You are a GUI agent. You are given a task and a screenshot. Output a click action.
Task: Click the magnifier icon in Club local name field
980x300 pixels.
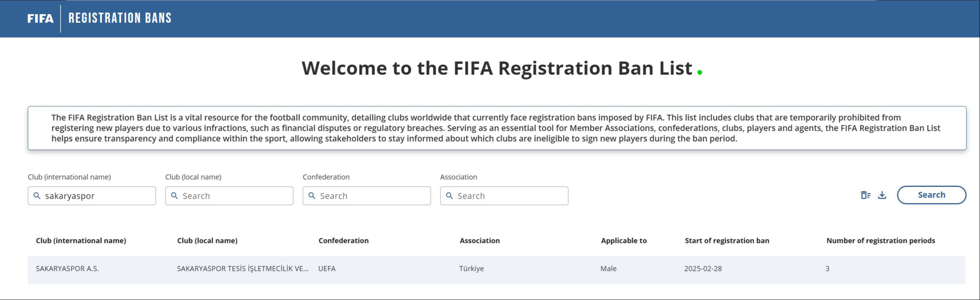point(175,196)
